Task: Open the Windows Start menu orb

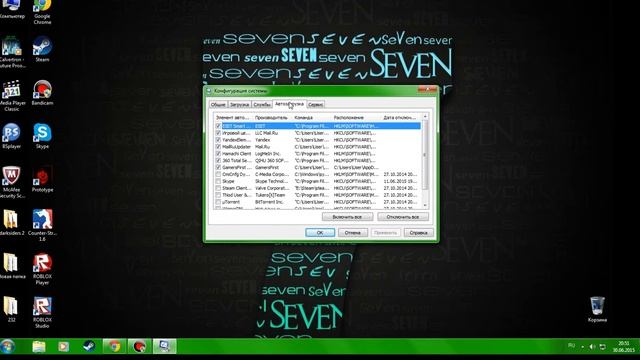Action: click(8, 347)
